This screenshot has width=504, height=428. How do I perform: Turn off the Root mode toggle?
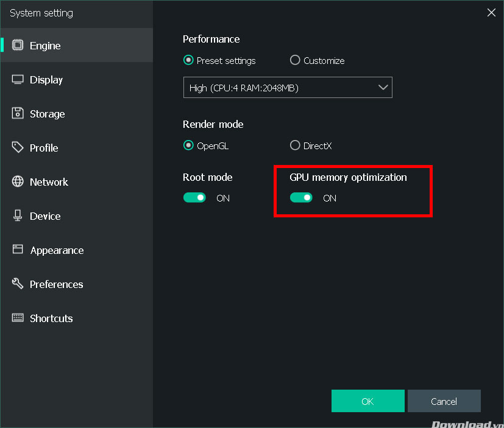pyautogui.click(x=194, y=198)
